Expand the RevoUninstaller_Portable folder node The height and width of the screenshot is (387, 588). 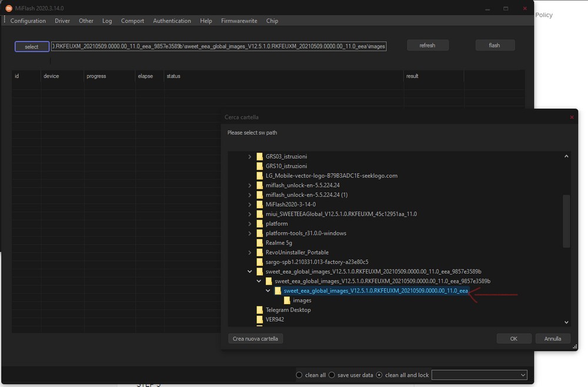tap(250, 252)
